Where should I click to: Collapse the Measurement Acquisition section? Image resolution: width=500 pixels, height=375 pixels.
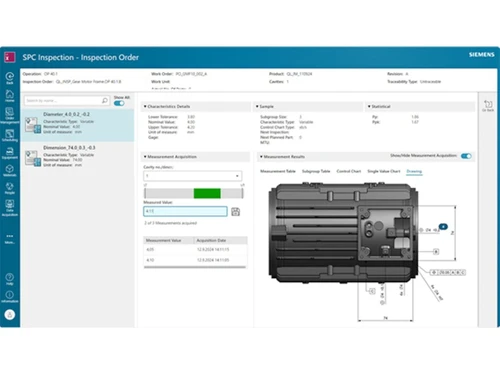click(x=145, y=157)
